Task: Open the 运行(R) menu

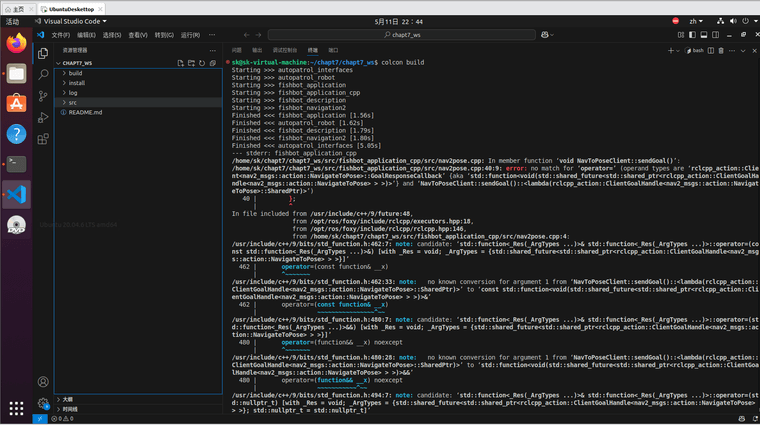Action: coord(190,35)
